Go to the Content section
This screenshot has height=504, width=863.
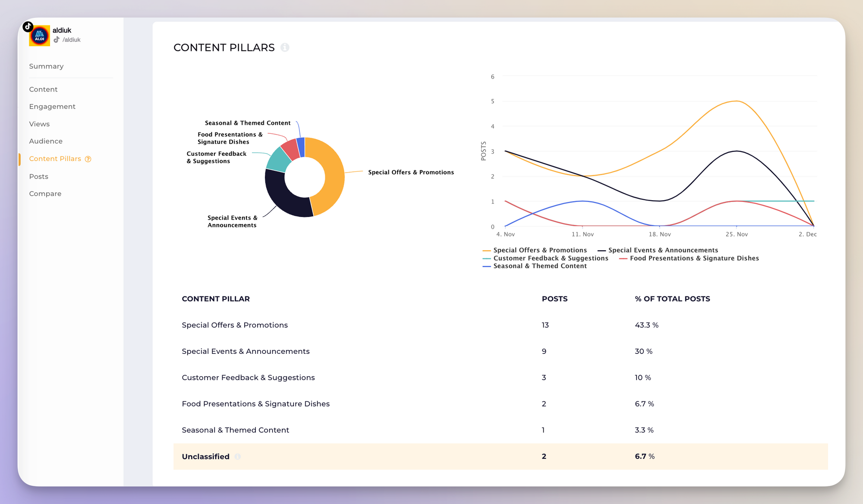[43, 89]
